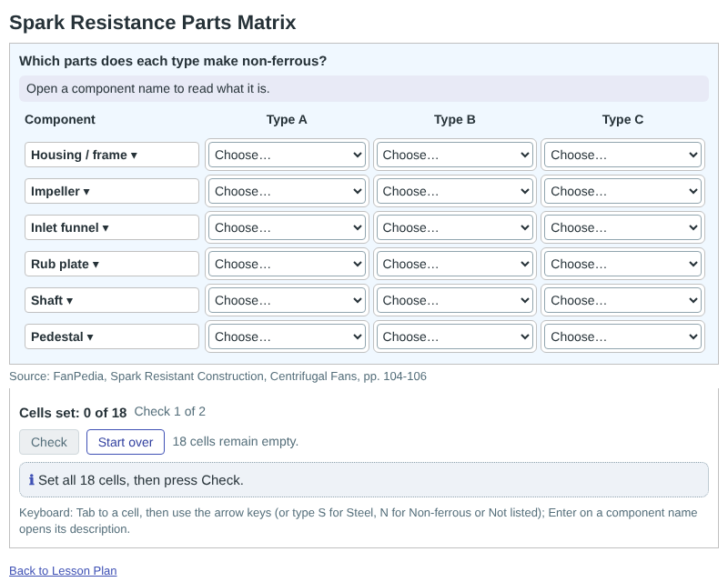Screen dimensions: 728x582
Task: Open Type B dropdown for Housing / frame
Action: 454,155
